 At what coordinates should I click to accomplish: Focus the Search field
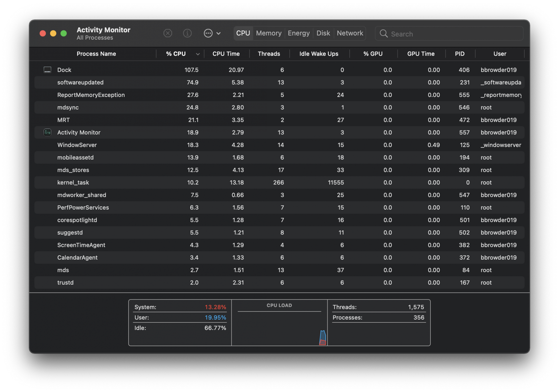point(449,34)
